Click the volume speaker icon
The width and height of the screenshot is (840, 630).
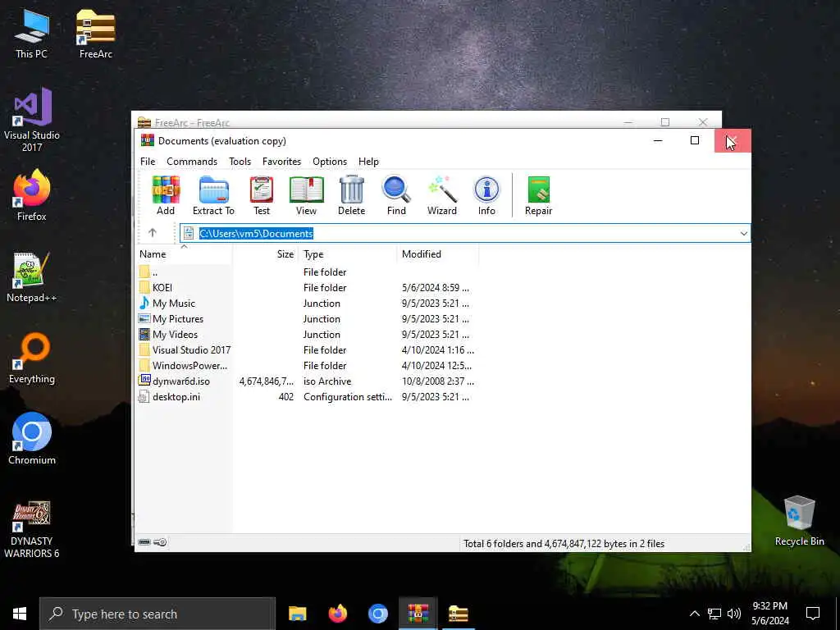pyautogui.click(x=734, y=614)
